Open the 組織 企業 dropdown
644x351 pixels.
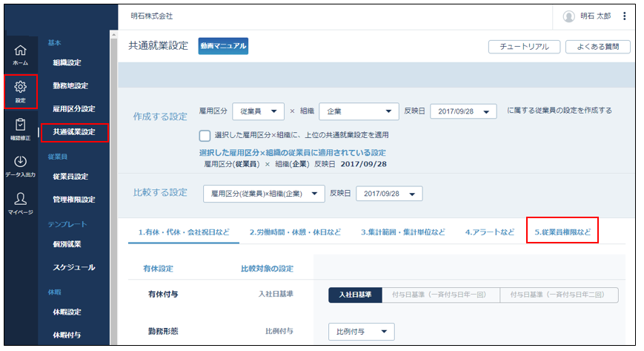click(359, 111)
